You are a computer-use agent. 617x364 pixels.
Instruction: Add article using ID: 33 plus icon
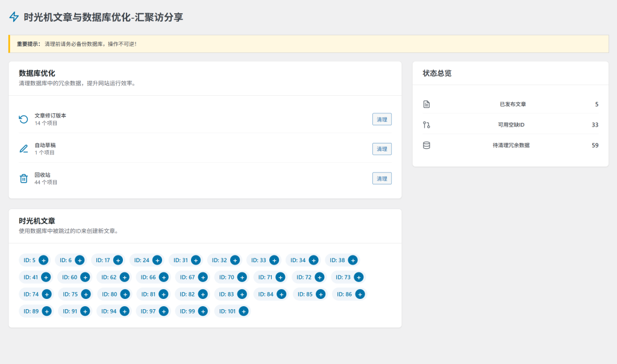274,260
